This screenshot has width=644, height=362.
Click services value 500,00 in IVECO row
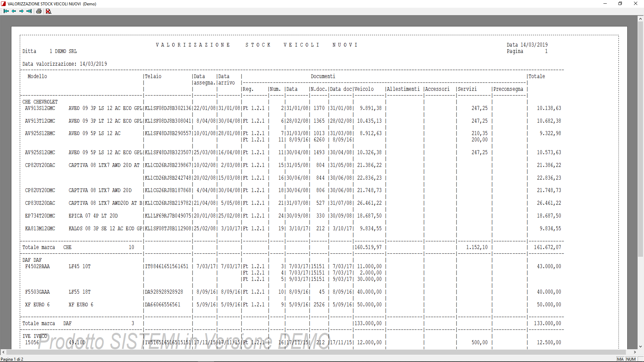pos(480,343)
